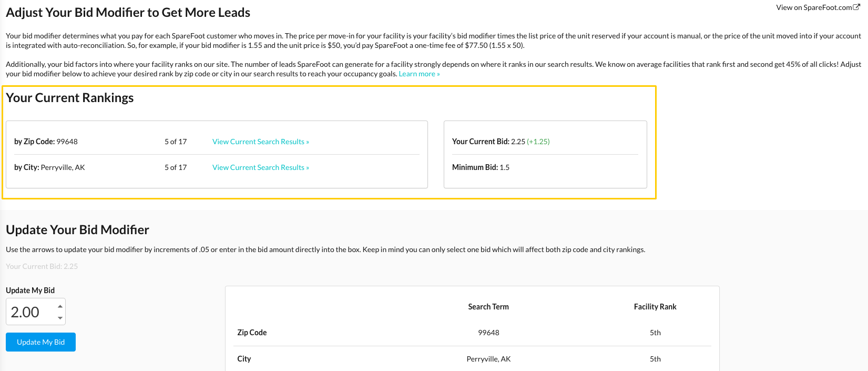Click the greyed Your Current Bid: 2.25 text

click(42, 266)
